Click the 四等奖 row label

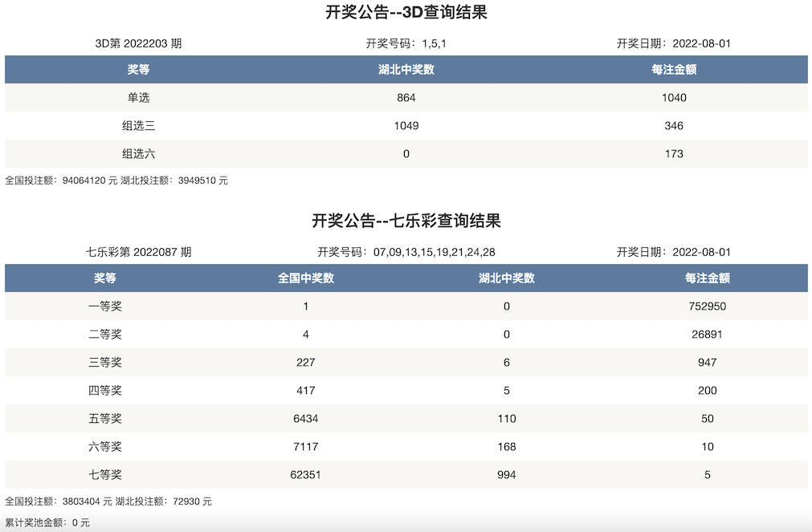[105, 391]
